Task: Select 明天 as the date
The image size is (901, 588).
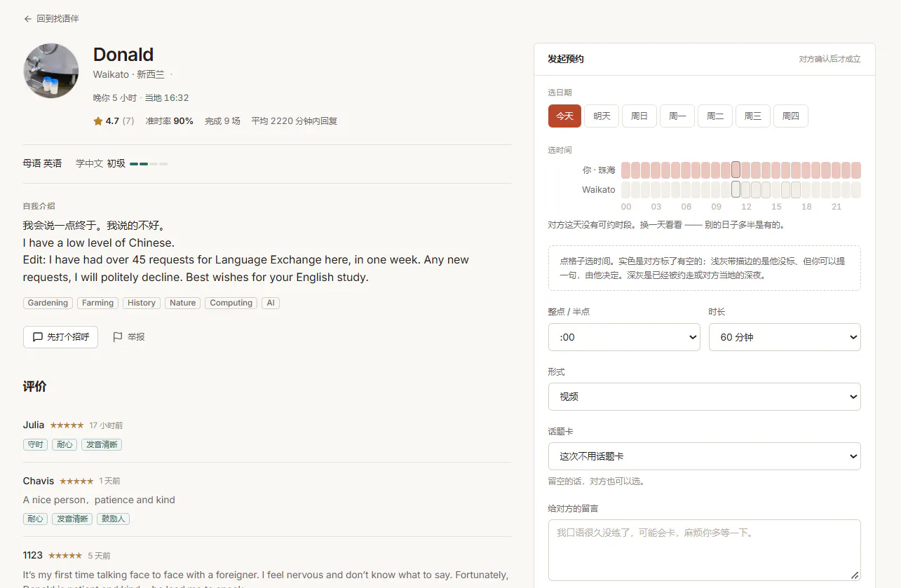Action: 602,116
